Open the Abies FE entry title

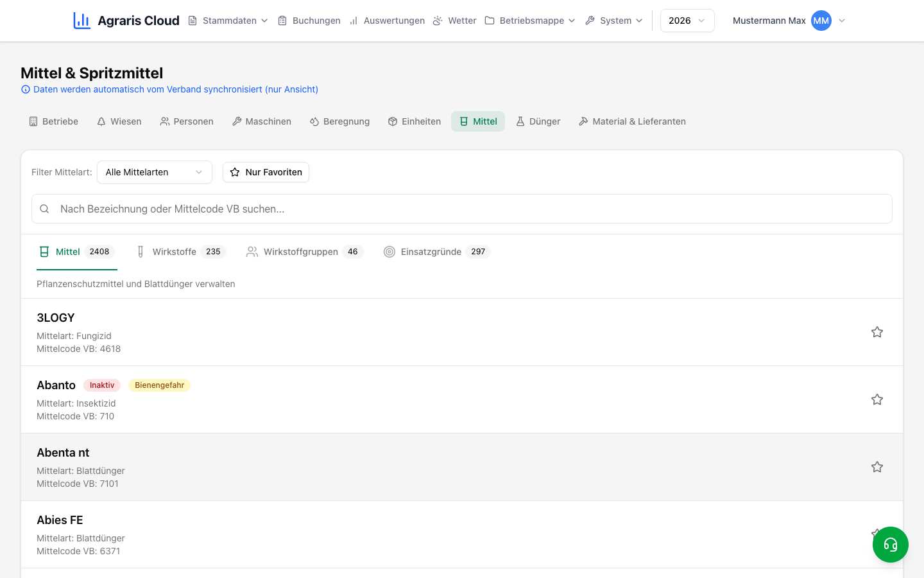(x=60, y=520)
